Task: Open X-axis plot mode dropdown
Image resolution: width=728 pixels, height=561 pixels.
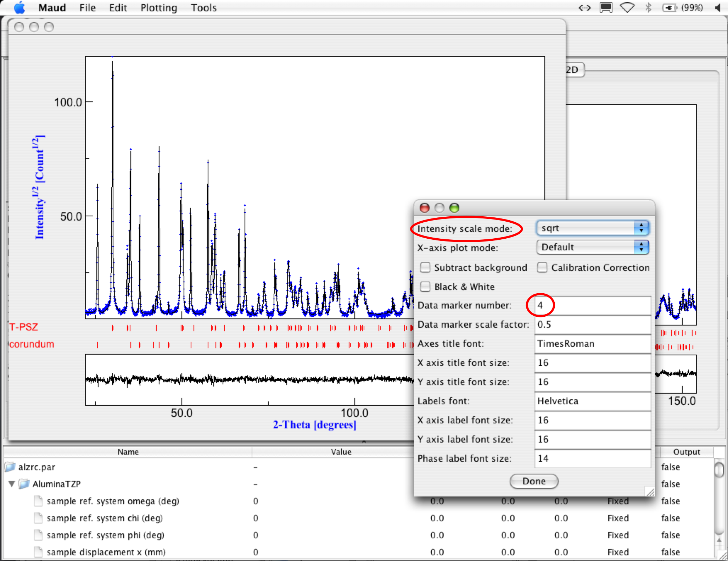Action: pos(593,247)
